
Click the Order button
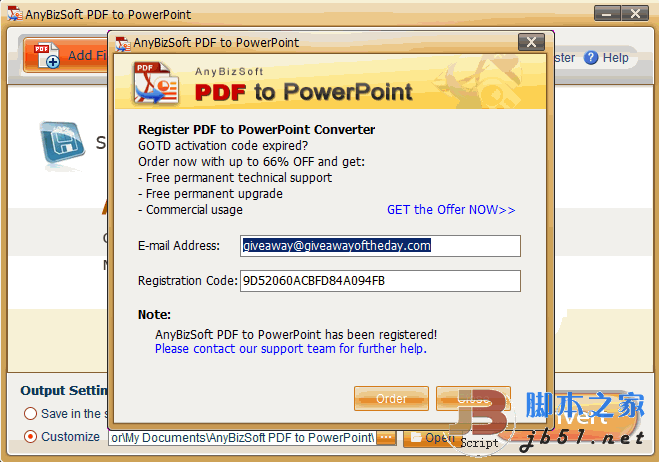tap(391, 398)
